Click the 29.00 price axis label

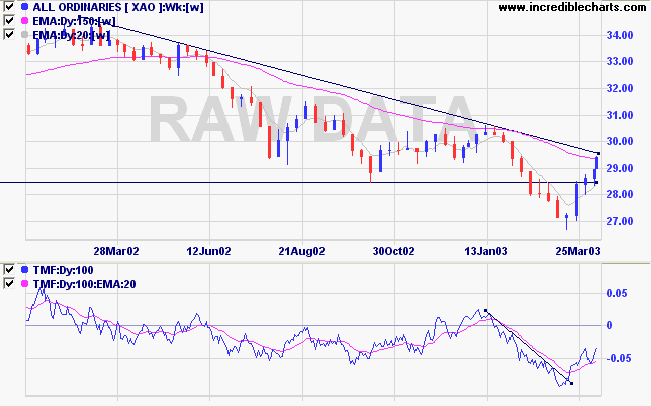[620, 168]
